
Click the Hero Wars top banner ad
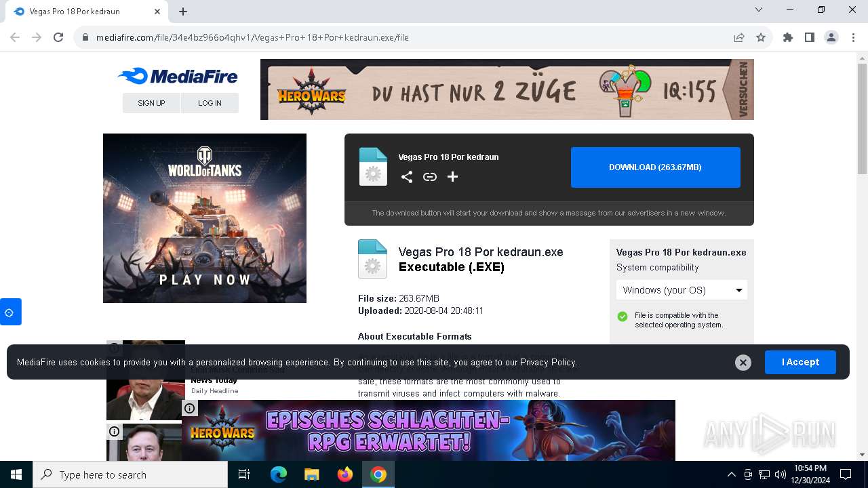[507, 89]
